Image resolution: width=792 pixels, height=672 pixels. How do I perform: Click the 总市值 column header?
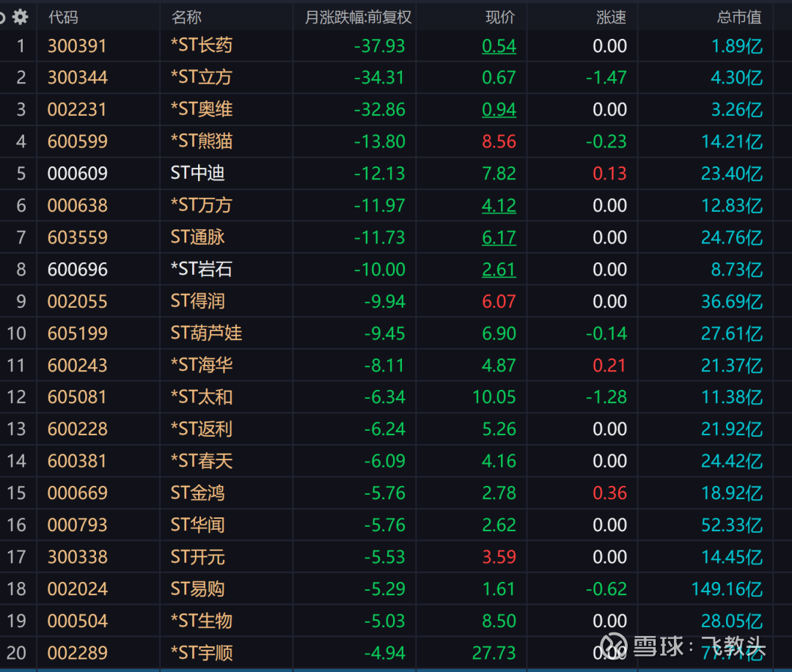(x=739, y=17)
